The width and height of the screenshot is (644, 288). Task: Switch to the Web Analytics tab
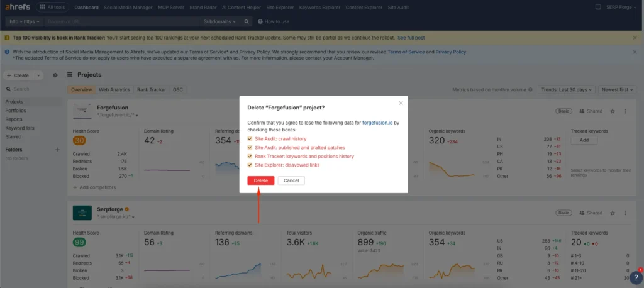pyautogui.click(x=114, y=89)
